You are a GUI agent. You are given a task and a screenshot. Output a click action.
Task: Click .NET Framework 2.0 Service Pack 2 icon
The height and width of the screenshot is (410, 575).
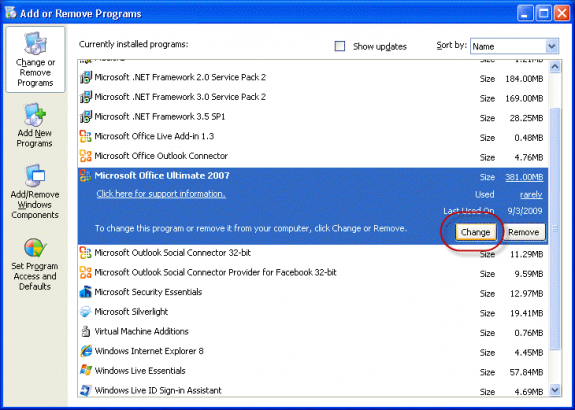click(86, 77)
